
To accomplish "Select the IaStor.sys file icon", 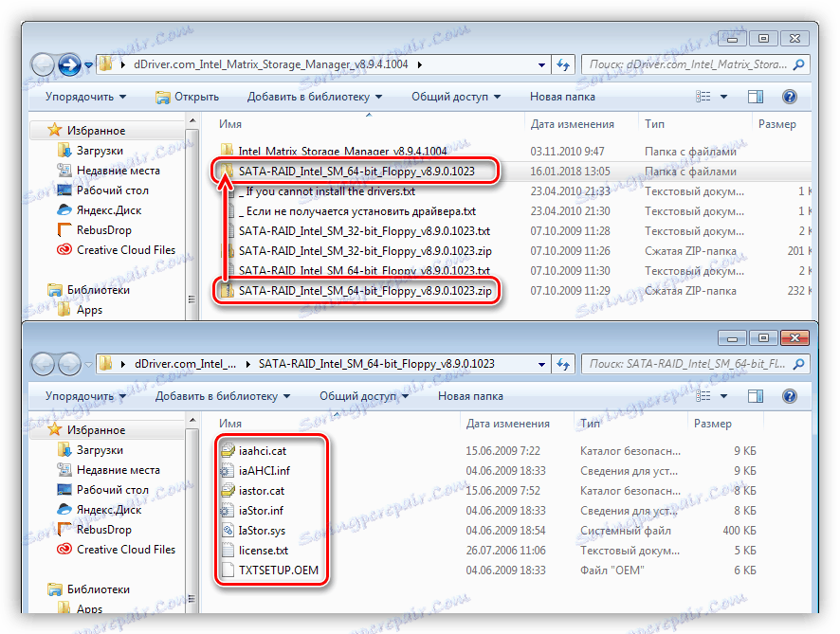I will click(x=228, y=530).
